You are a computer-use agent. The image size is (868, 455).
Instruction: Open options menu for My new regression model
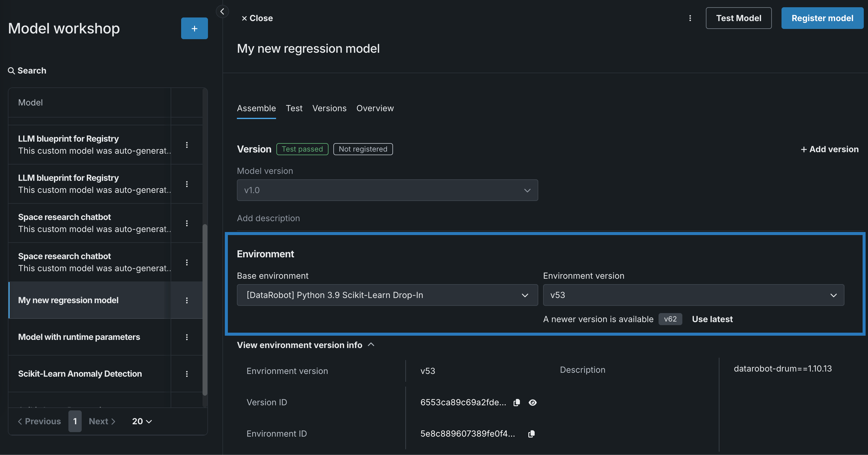187,300
